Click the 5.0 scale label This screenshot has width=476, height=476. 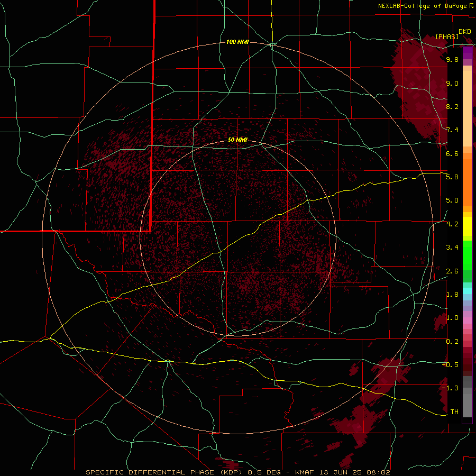click(452, 200)
